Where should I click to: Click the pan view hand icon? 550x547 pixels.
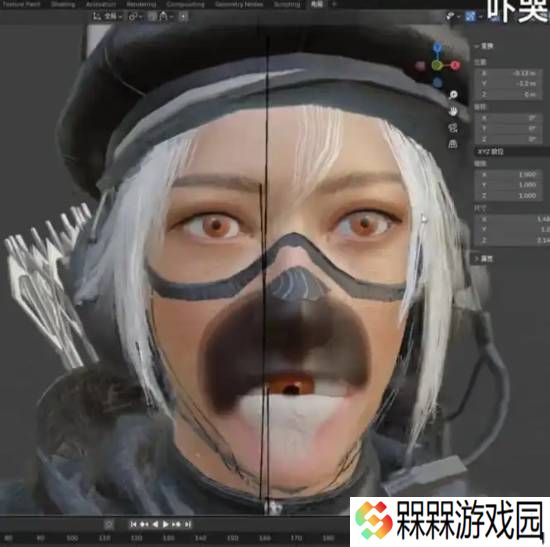click(x=453, y=111)
